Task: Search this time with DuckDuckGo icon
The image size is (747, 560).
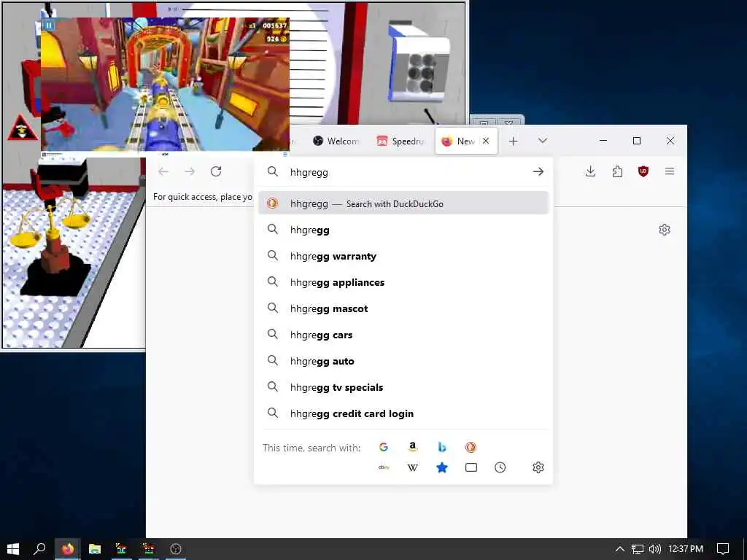Action: [471, 447]
